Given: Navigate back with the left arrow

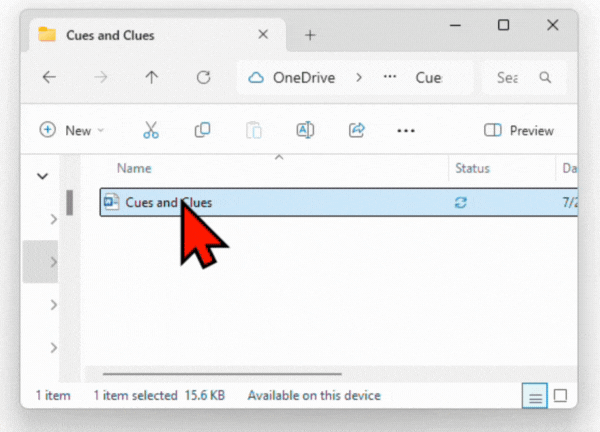Looking at the screenshot, I should 49,77.
